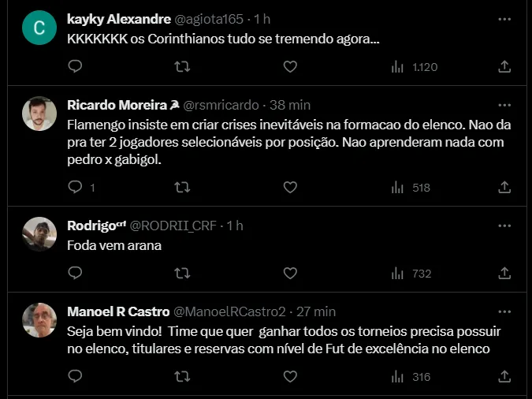Click kayky Alexandre's green avatar

coord(39,29)
